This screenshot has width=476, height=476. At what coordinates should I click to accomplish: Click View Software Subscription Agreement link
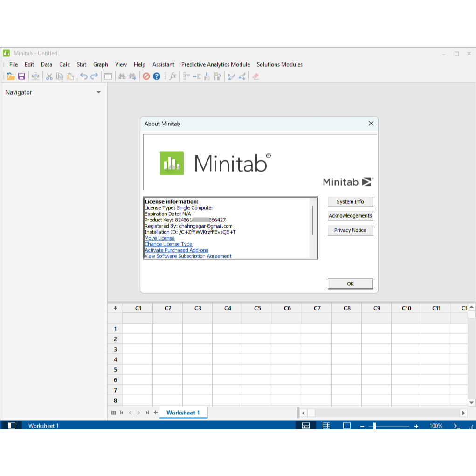click(x=188, y=256)
